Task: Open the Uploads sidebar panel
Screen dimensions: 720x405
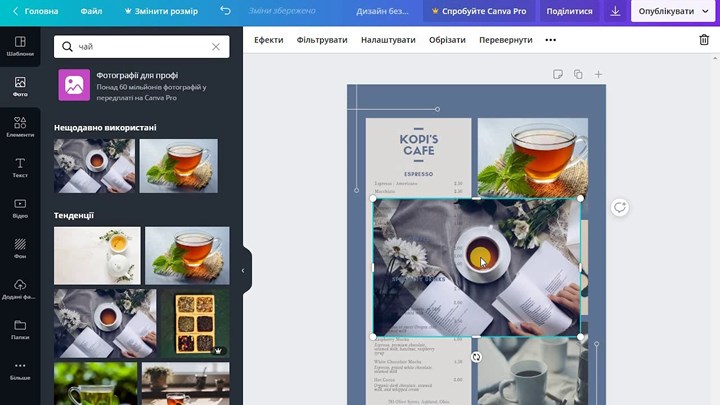Action: pos(20,290)
